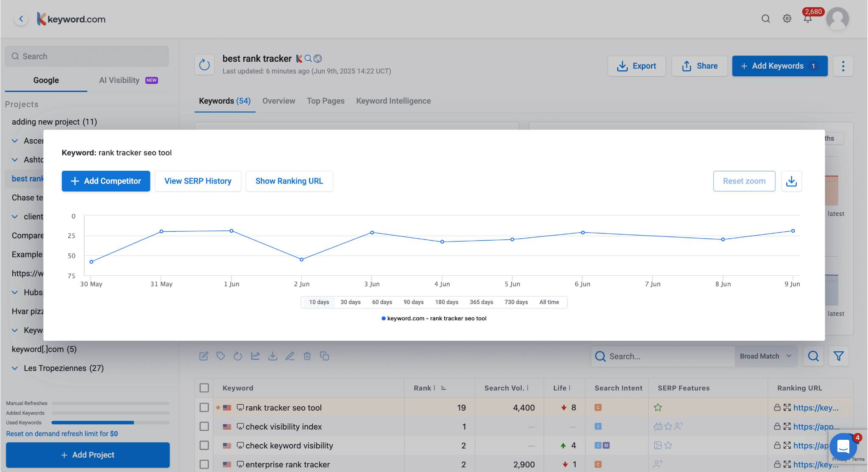Screen dimensions: 868x472
Task: Open the Broad Match dropdown
Action: point(765,356)
